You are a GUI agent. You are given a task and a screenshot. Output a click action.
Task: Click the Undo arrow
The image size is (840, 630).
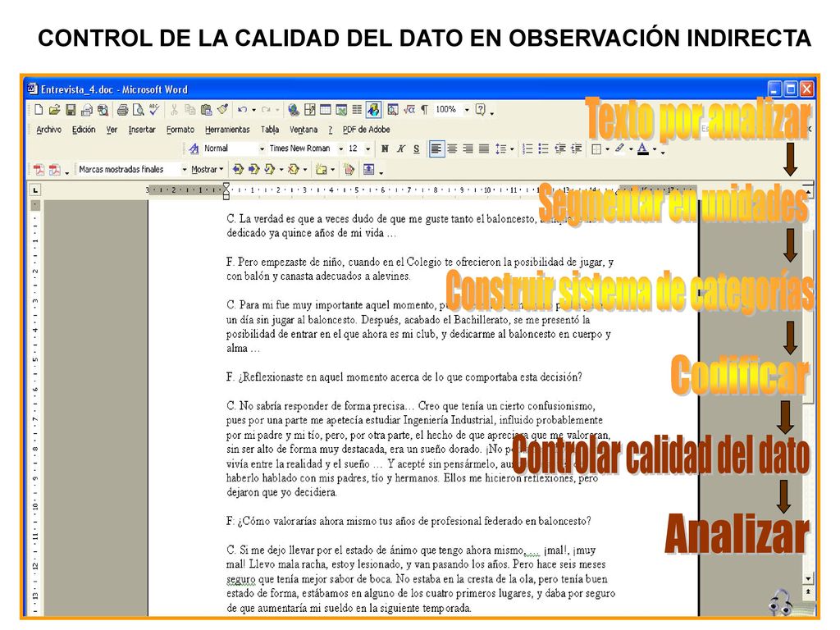pos(242,110)
